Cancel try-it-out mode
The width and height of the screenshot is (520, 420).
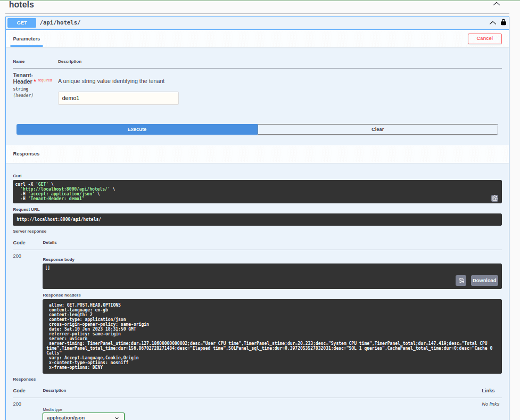pyautogui.click(x=484, y=38)
